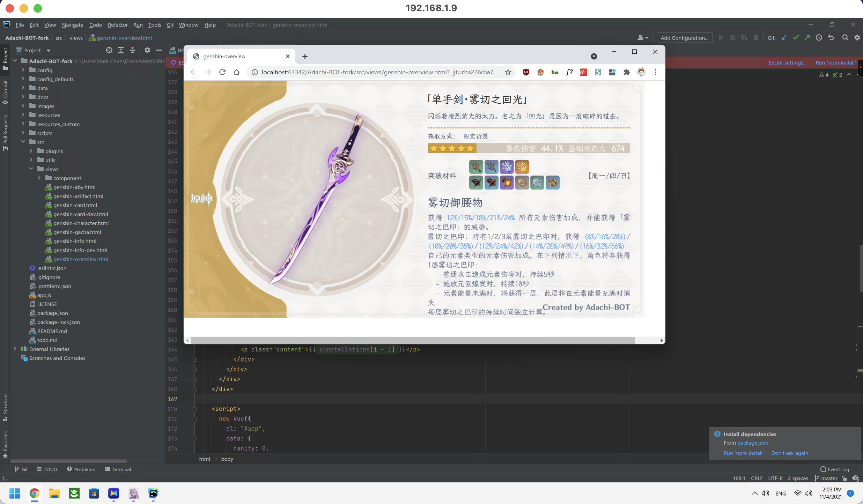This screenshot has height=504, width=863.
Task: Commit changes using the green checkmark Git icon
Action: tap(796, 37)
